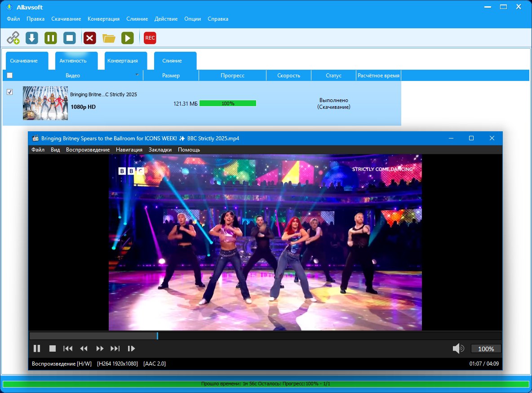Toggle the select-all checkbox in header
This screenshot has width=532, height=393.
tap(10, 76)
